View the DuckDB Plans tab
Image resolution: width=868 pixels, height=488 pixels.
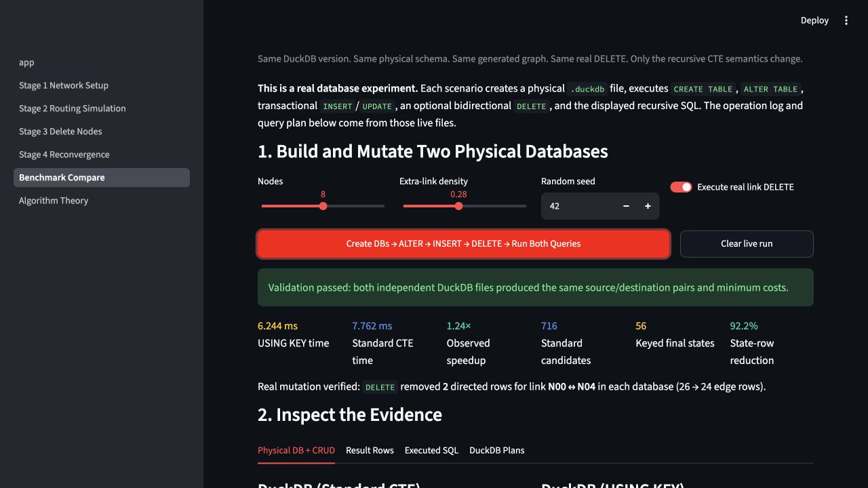coord(497,450)
